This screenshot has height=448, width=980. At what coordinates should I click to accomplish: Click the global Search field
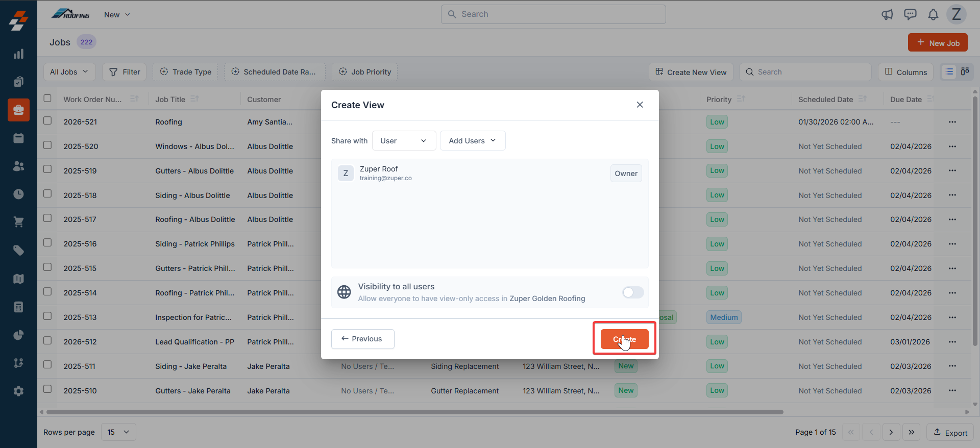[553, 14]
